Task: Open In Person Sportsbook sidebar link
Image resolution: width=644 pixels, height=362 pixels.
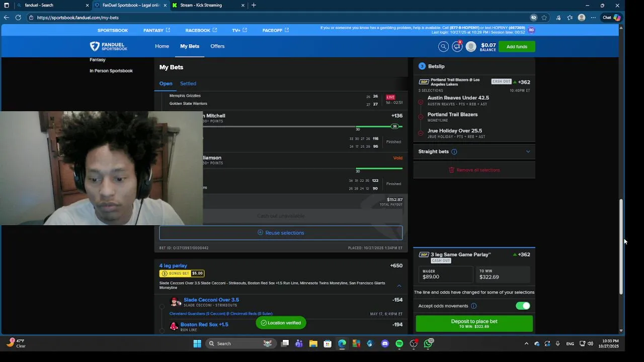Action: click(111, 71)
